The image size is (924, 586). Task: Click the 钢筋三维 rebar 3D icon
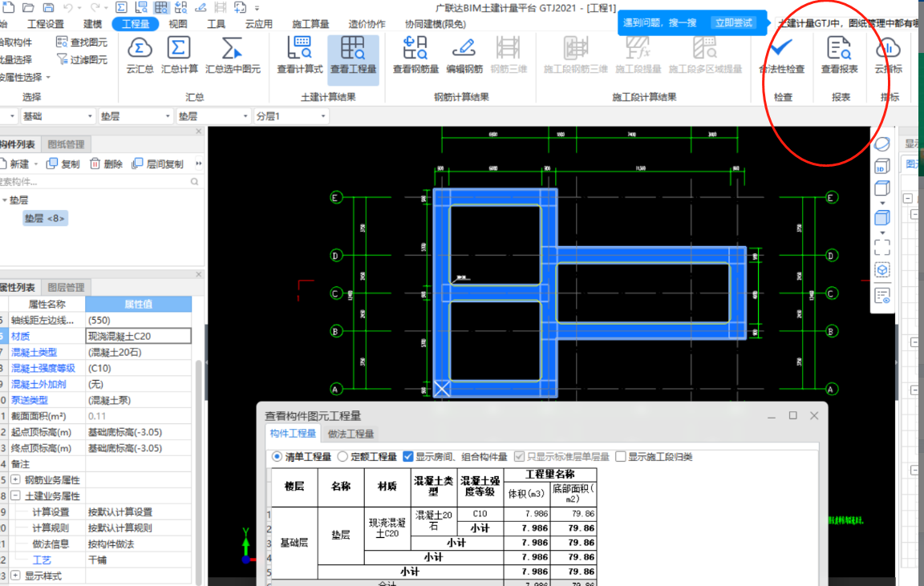(x=508, y=48)
